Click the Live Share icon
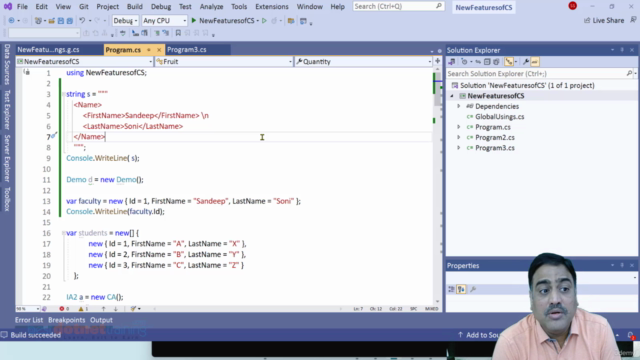The height and width of the screenshot is (360, 640). pyautogui.click(x=587, y=20)
